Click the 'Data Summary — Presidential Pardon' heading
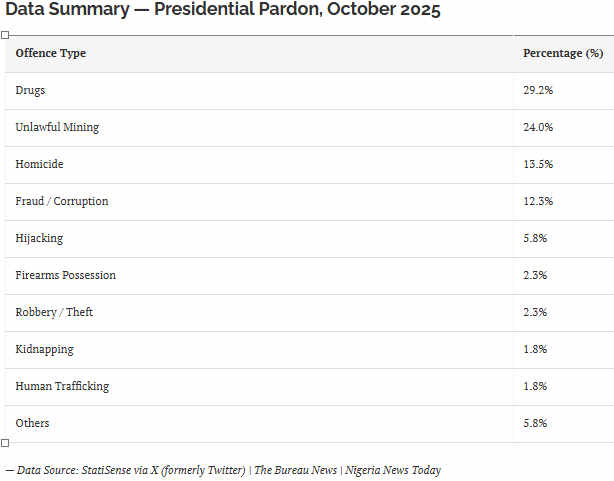614x481 pixels. pyautogui.click(x=223, y=11)
